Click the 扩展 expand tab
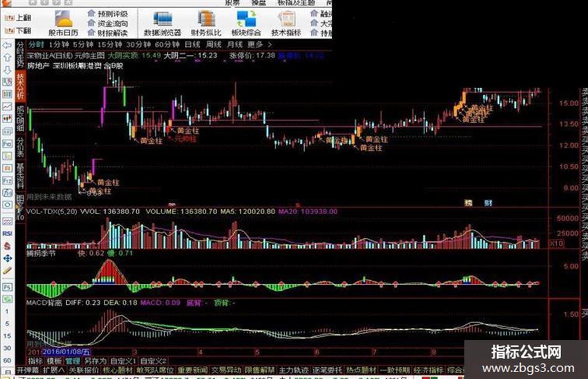This screenshot has width=588, height=379. [54, 370]
